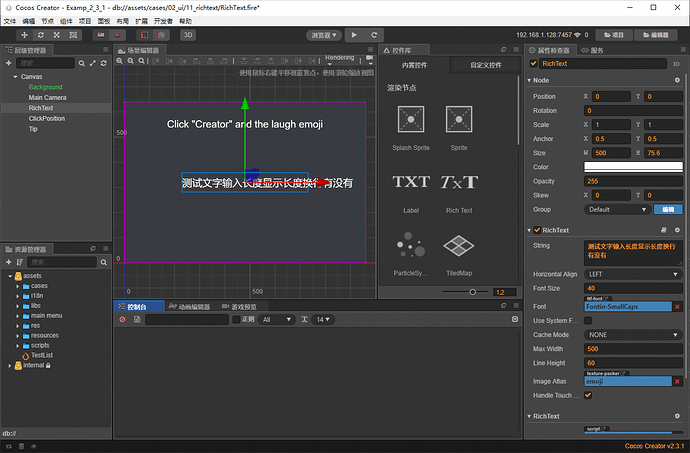The height and width of the screenshot is (453, 690).
Task: Add a new node with plus icon
Action: click(x=8, y=62)
